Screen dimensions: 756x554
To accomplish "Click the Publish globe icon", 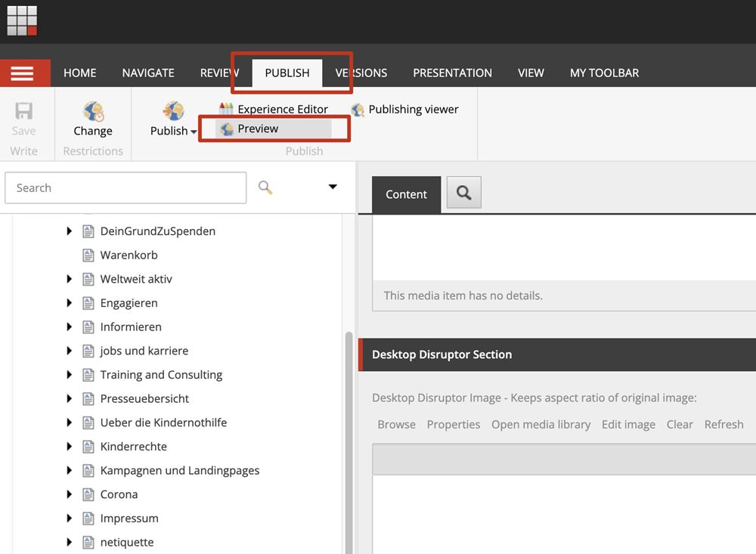I will (x=173, y=112).
